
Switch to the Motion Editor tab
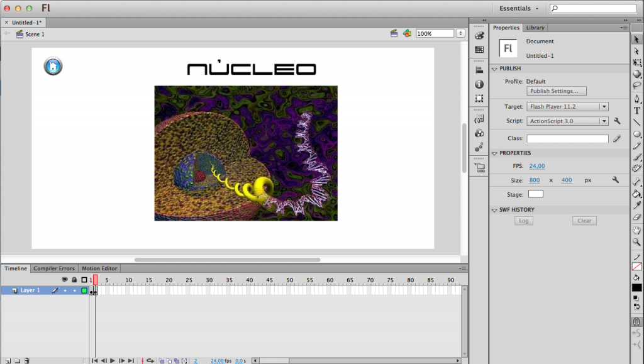[x=99, y=268]
